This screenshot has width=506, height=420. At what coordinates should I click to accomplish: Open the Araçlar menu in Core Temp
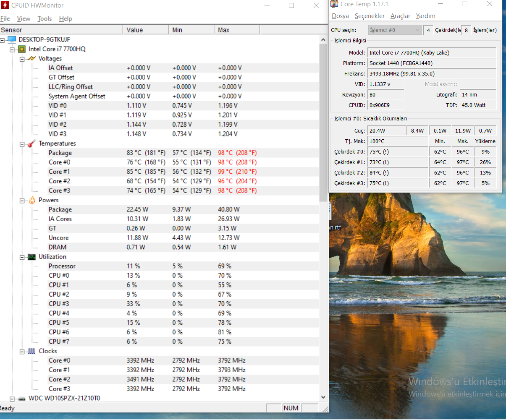point(400,16)
